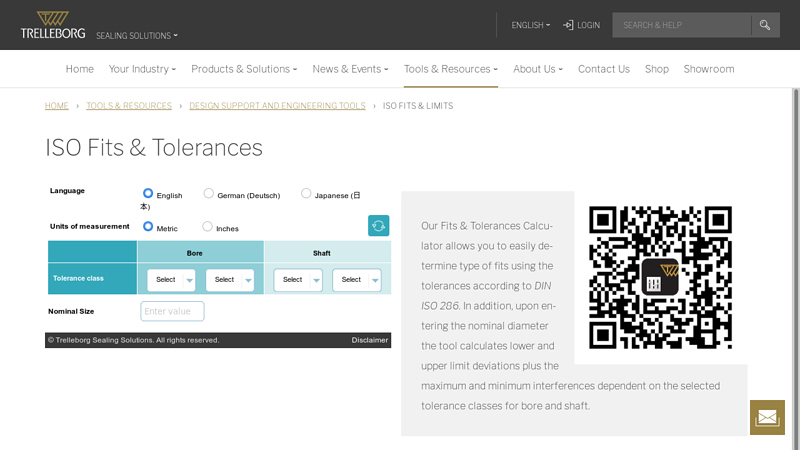Image resolution: width=800 pixels, height=450 pixels.
Task: Go to Design Support and Engineering Tools breadcrumb
Action: click(277, 106)
